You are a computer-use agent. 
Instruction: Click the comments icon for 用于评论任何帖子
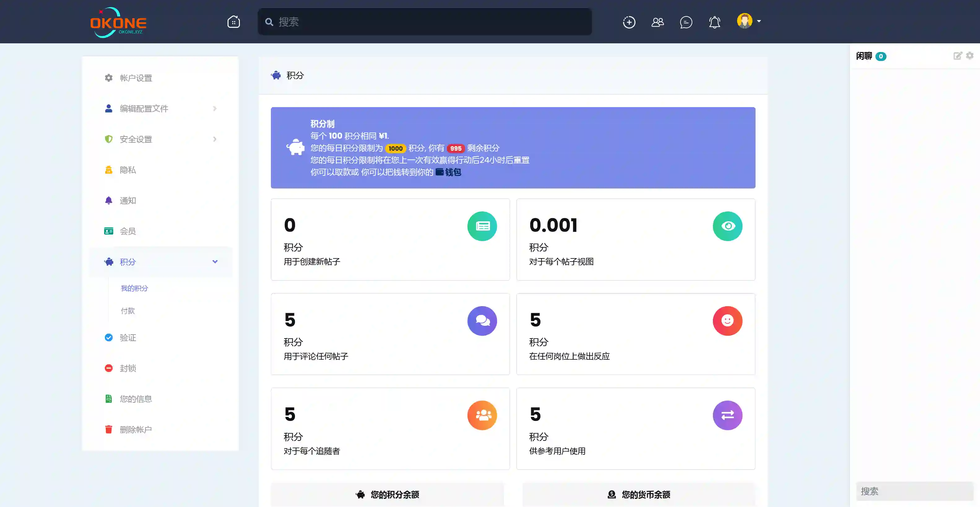coord(482,321)
